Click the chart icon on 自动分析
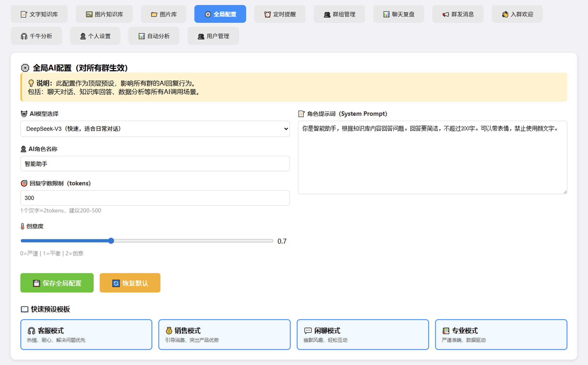Image resolution: width=588 pixels, height=365 pixels. (x=141, y=36)
